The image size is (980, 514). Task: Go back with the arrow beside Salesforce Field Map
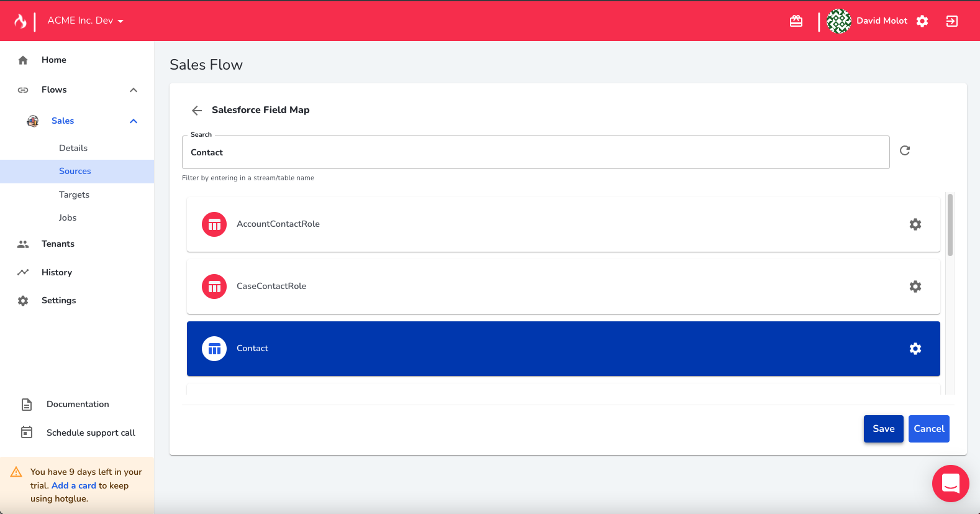[197, 111]
